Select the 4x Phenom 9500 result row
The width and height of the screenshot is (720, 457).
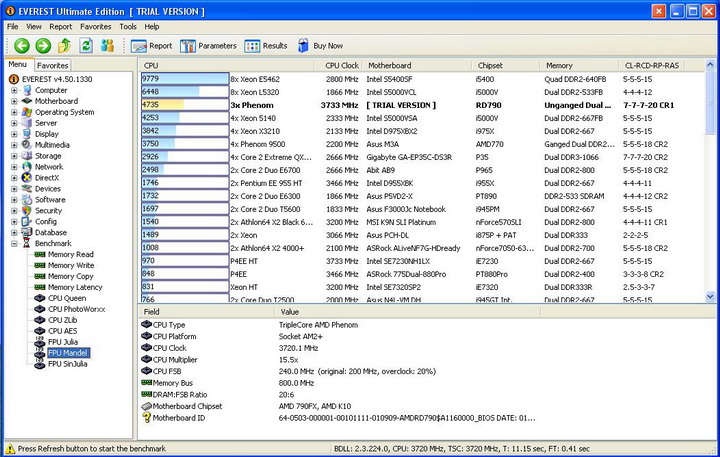pyautogui.click(x=422, y=144)
